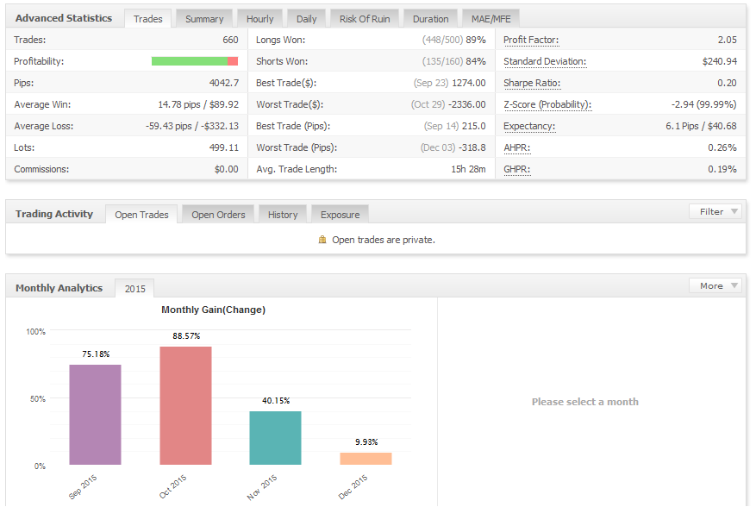This screenshot has width=756, height=532.
Task: Click the Sharpe Ratio label
Action: click(x=532, y=83)
